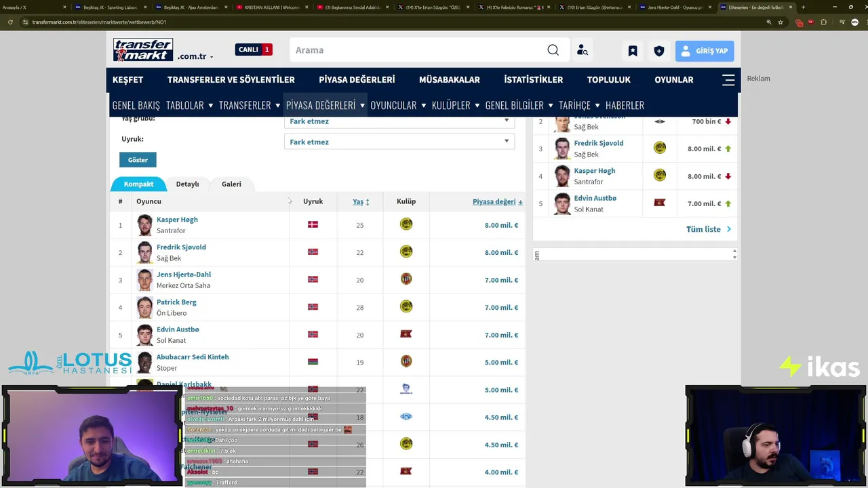This screenshot has width=868, height=488.
Task: Open TRANSFERLER VE SÖYLENTİLER menu
Action: pyautogui.click(x=231, y=79)
